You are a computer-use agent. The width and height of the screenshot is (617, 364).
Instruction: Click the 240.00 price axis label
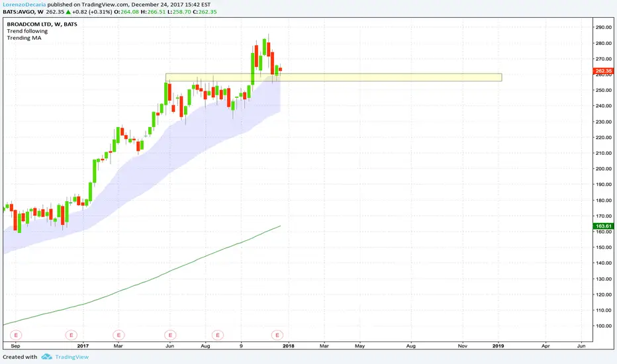coord(604,106)
